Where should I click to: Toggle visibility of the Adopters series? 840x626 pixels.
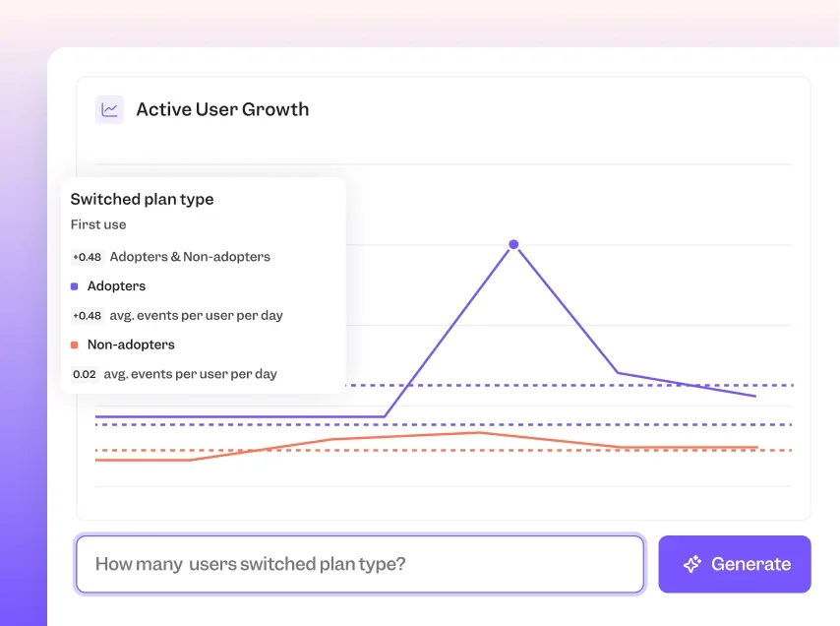coord(116,285)
